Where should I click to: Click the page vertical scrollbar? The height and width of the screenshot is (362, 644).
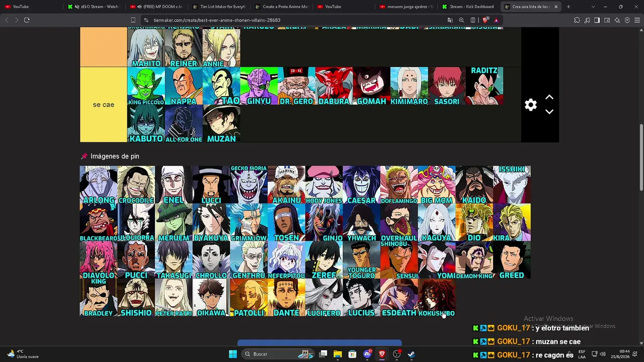[x=641, y=158]
